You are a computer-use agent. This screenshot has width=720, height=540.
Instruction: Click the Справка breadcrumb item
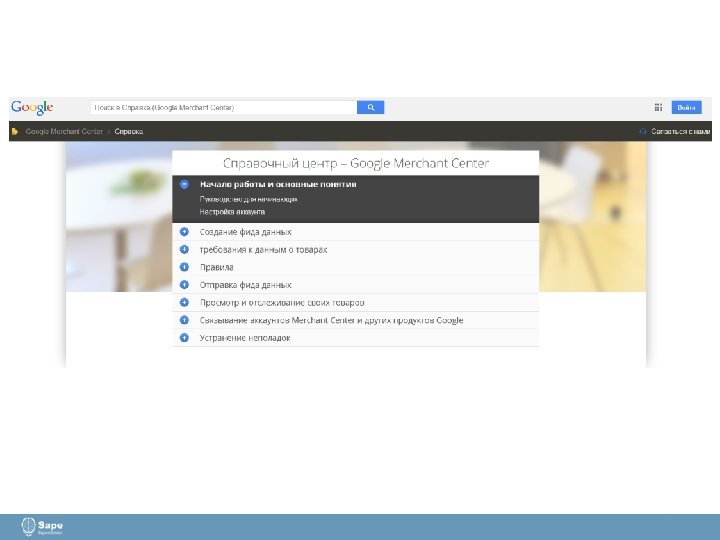point(129,131)
